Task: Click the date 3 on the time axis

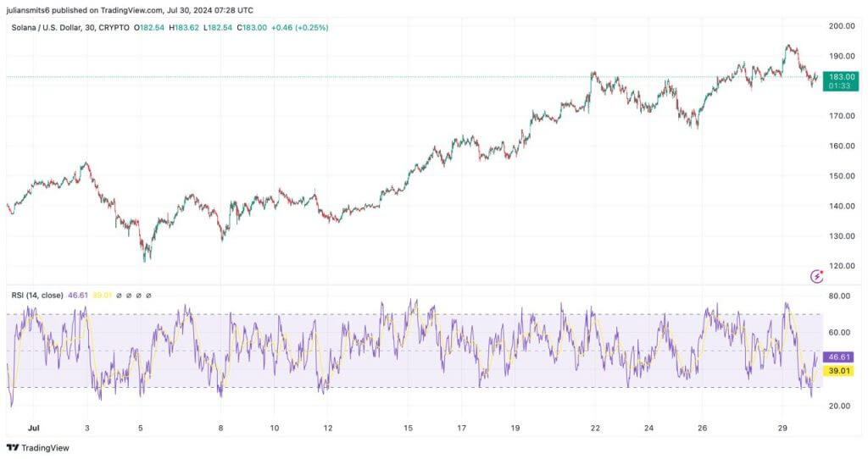Action: point(87,428)
